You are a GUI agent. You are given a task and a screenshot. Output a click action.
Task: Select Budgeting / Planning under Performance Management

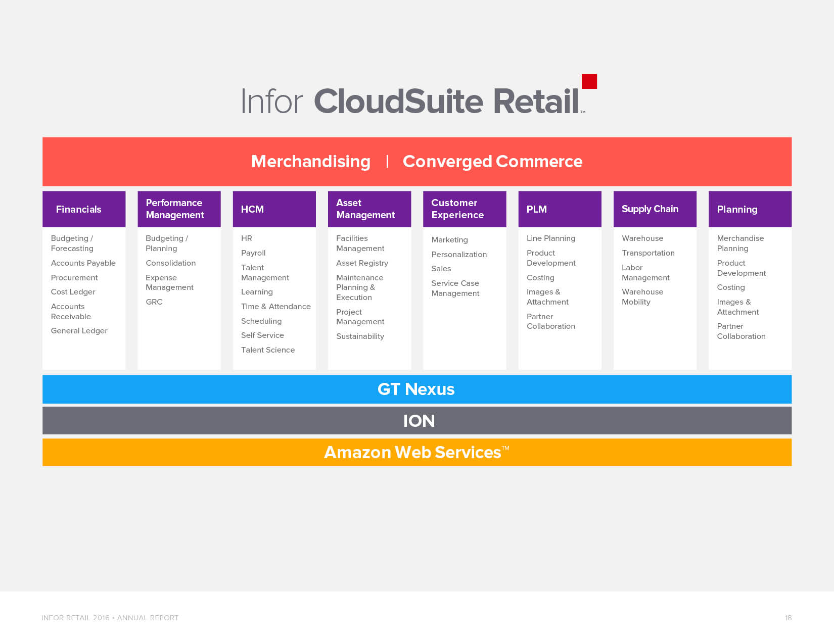point(167,243)
